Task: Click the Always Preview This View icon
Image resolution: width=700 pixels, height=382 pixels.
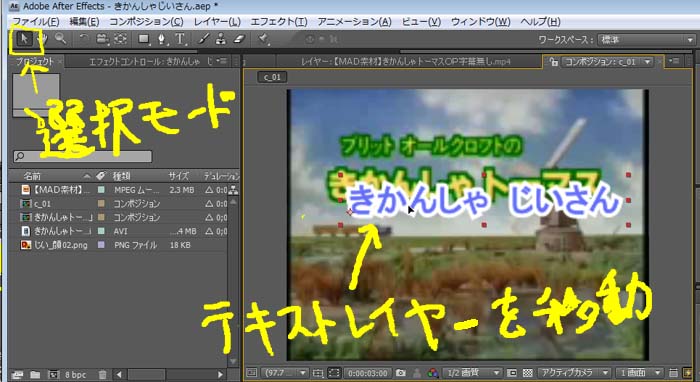Action: click(252, 373)
